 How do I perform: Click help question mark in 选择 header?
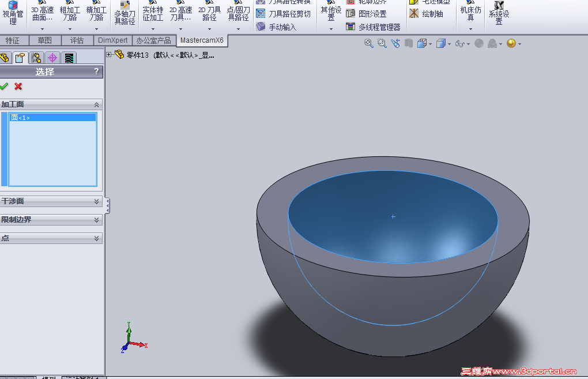point(96,72)
